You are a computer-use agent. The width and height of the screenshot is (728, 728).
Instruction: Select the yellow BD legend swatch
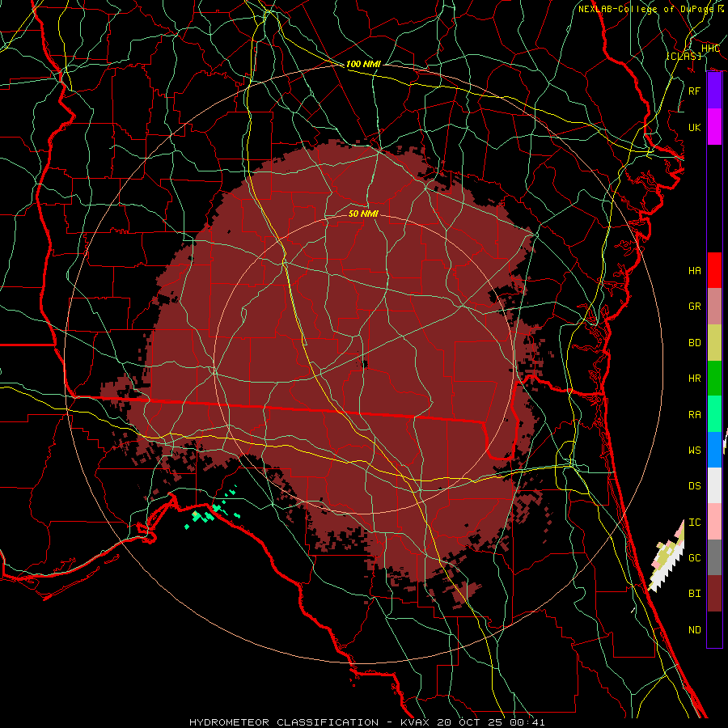(714, 343)
